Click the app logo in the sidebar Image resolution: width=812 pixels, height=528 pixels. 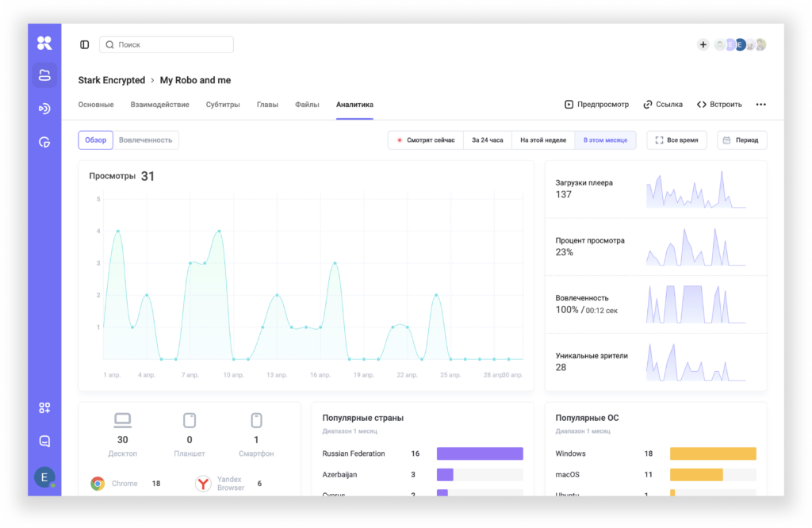pos(44,44)
